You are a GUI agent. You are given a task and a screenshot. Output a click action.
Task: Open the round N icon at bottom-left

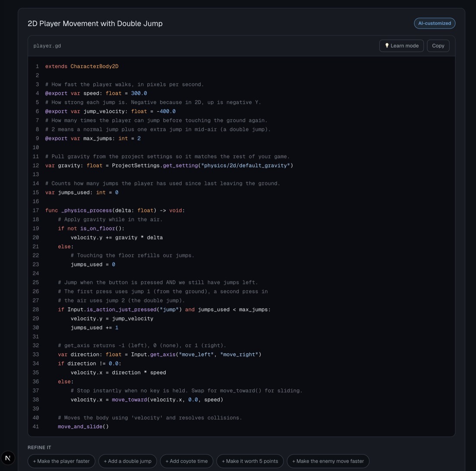[x=8, y=458]
